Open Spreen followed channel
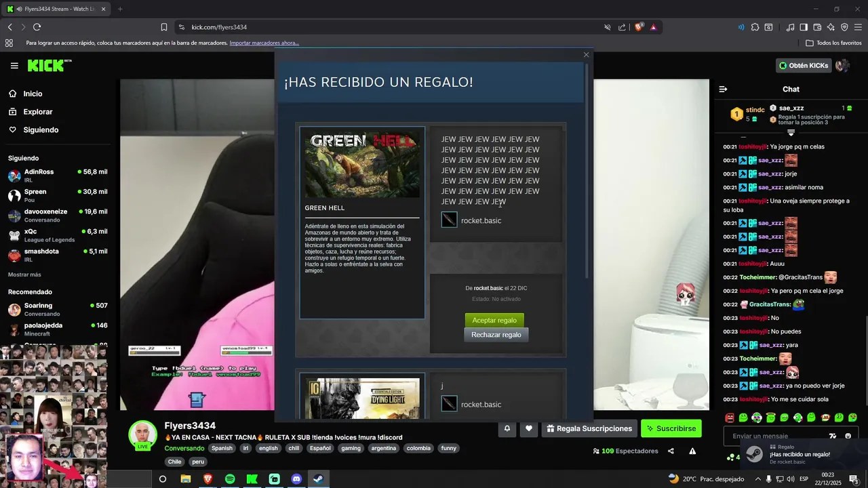This screenshot has width=868, height=488. [58, 195]
